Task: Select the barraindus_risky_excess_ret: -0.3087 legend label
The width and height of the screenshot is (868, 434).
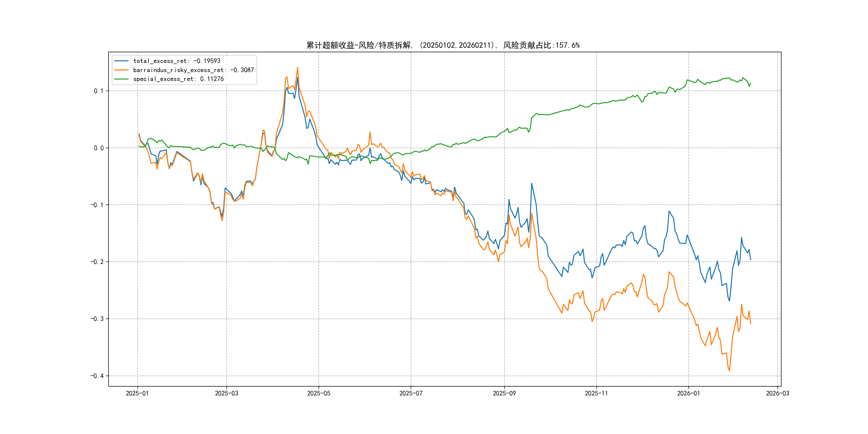Action: pos(193,70)
